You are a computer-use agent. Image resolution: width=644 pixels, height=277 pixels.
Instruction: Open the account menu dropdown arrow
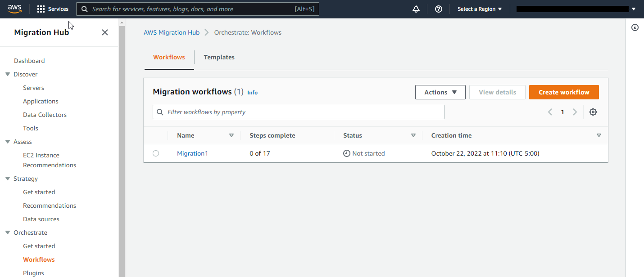click(634, 9)
